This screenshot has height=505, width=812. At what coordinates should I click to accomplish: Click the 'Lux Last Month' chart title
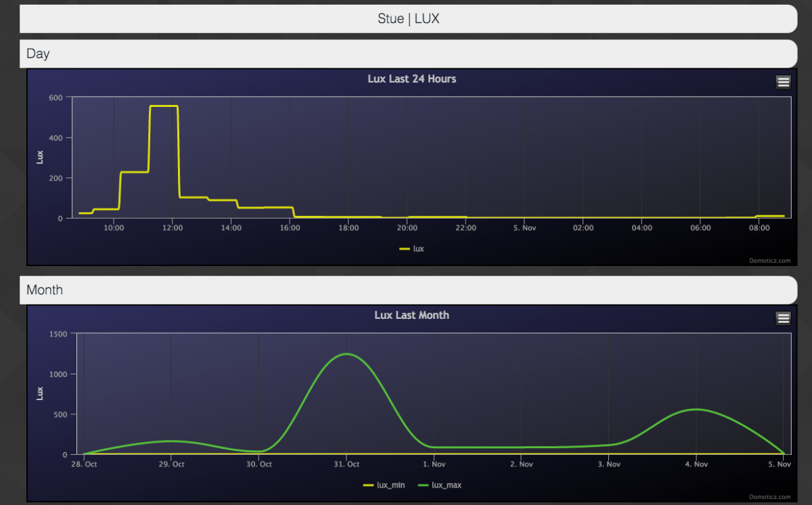click(x=411, y=315)
